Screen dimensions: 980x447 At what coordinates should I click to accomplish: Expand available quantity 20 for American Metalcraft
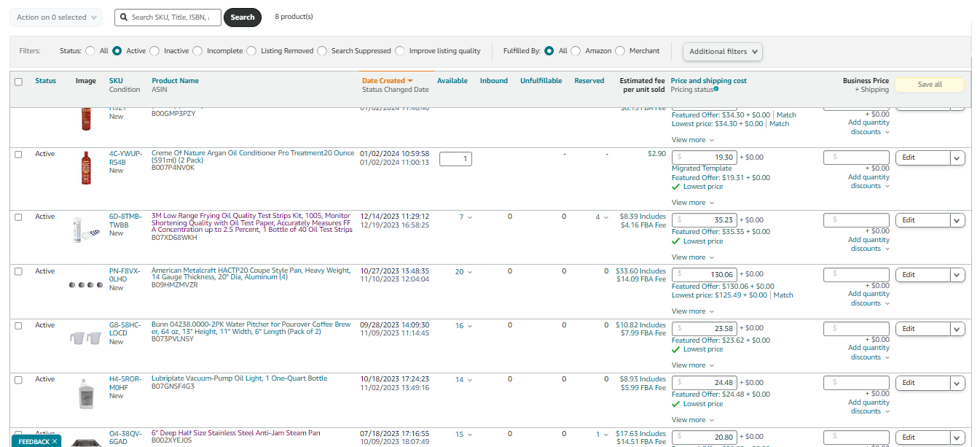click(x=463, y=272)
